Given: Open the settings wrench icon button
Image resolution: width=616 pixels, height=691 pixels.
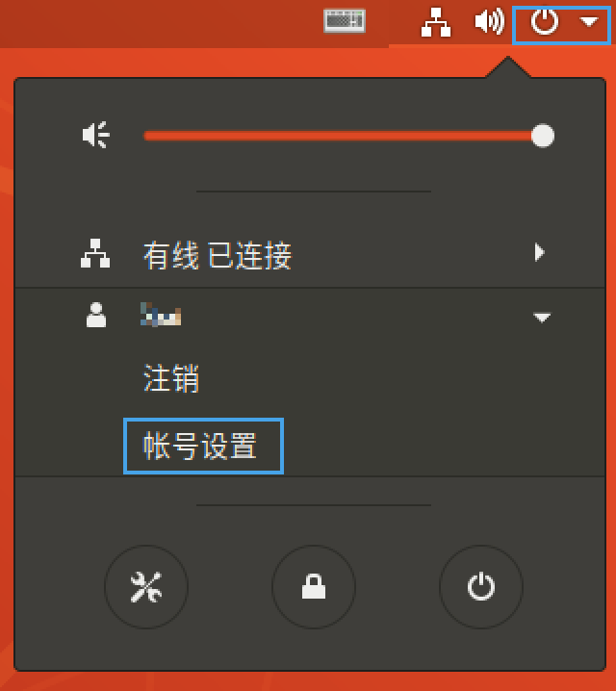Looking at the screenshot, I should point(146,586).
